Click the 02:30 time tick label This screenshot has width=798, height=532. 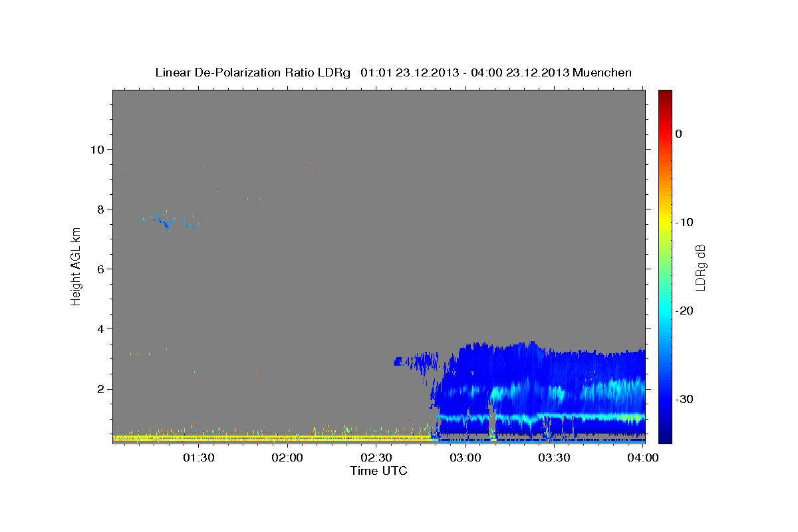376,458
